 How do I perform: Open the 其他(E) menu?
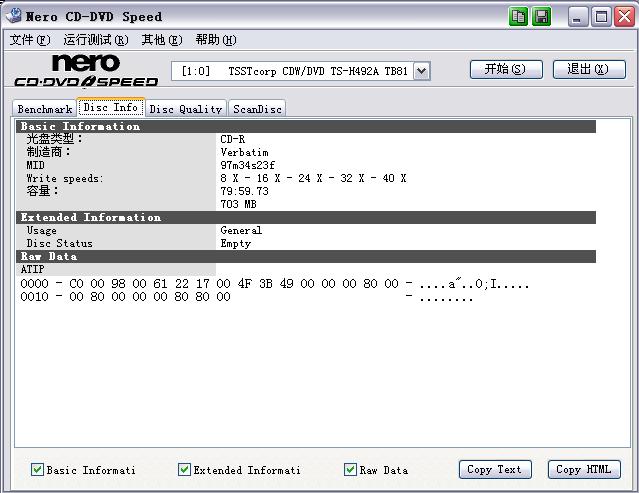[162, 40]
